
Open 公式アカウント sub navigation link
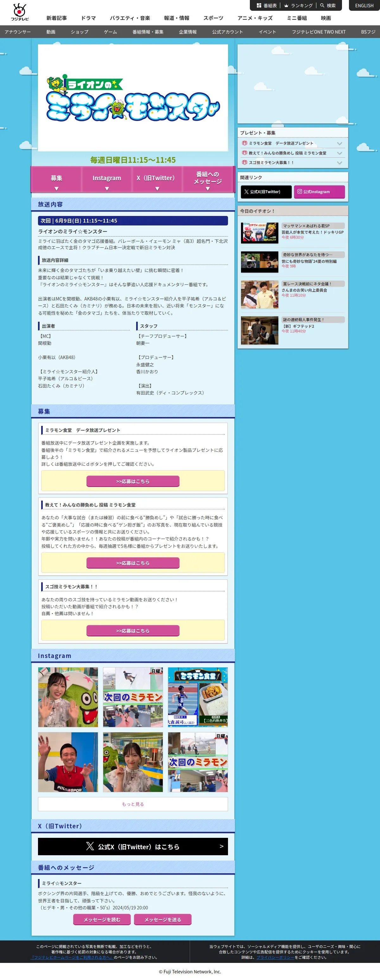click(x=227, y=32)
